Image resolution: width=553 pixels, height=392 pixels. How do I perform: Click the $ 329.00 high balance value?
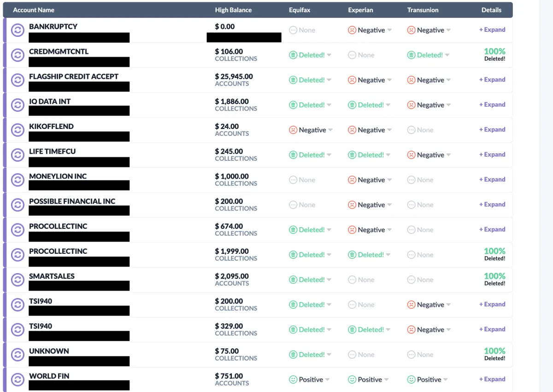(x=229, y=326)
